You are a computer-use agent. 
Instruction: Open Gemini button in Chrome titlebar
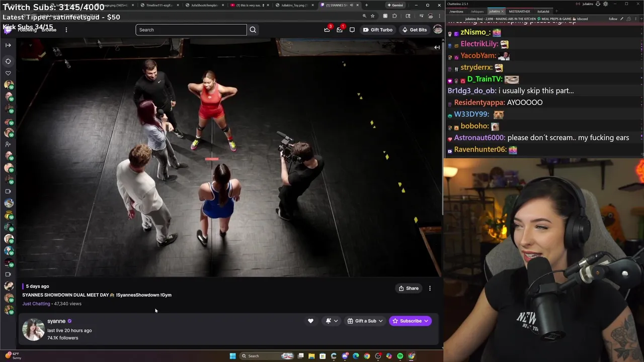[x=395, y=5]
